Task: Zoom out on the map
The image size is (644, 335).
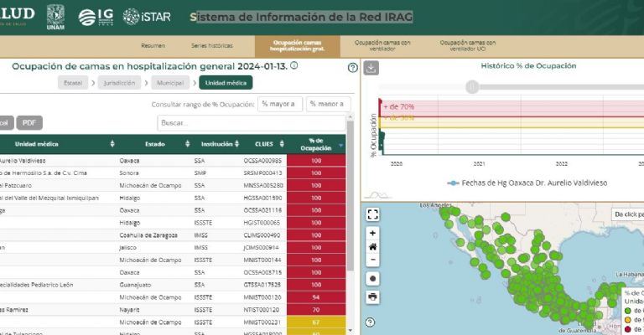Action: (x=373, y=260)
